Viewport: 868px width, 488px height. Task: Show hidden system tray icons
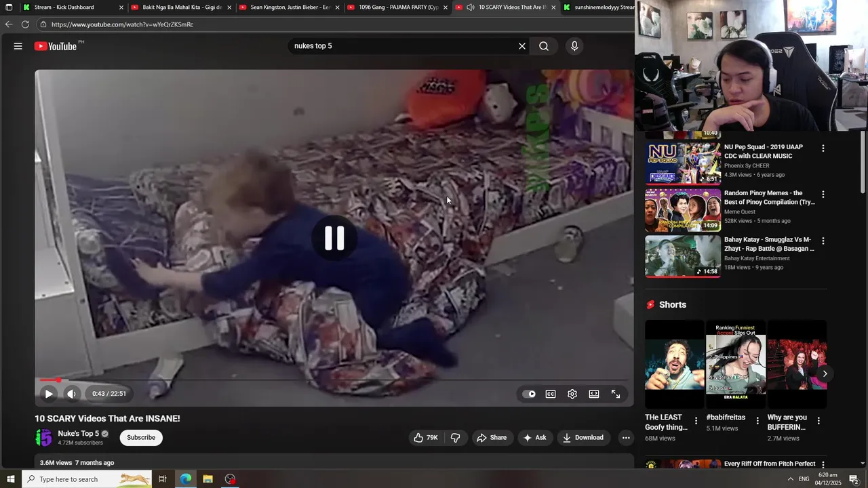click(x=790, y=479)
